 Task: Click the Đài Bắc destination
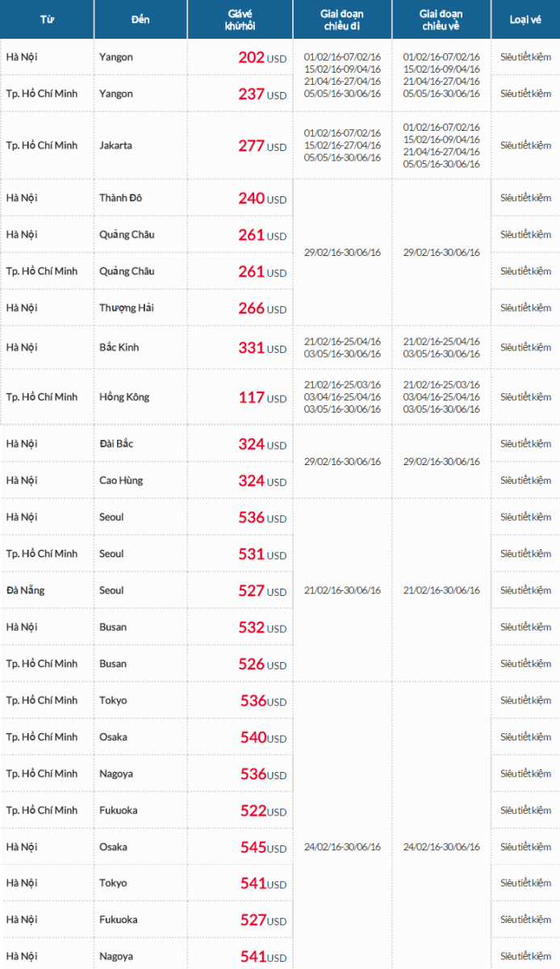click(117, 443)
